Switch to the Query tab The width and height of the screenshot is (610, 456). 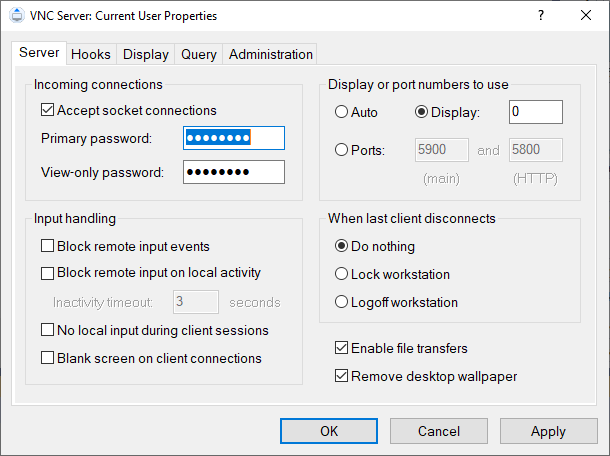pos(199,54)
